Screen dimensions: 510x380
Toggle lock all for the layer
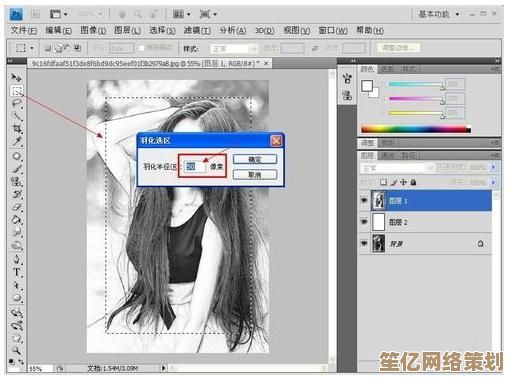pyautogui.click(x=413, y=182)
